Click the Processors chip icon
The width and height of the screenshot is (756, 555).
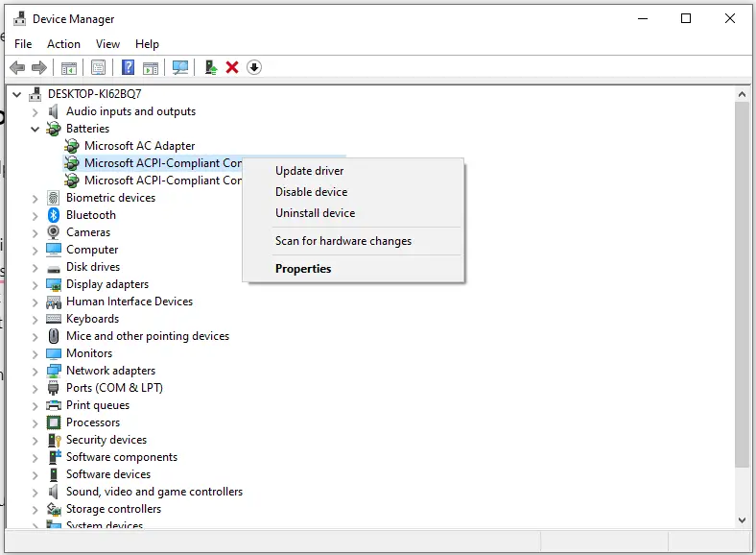tap(54, 422)
